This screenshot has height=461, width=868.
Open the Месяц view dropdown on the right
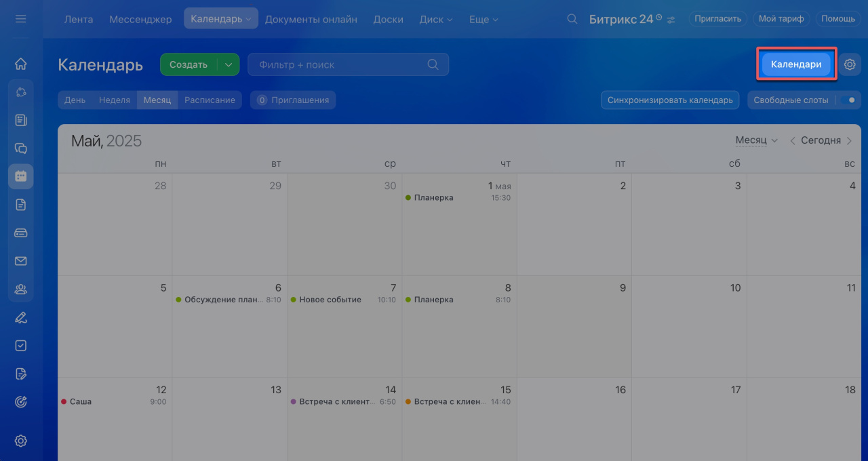tap(756, 140)
